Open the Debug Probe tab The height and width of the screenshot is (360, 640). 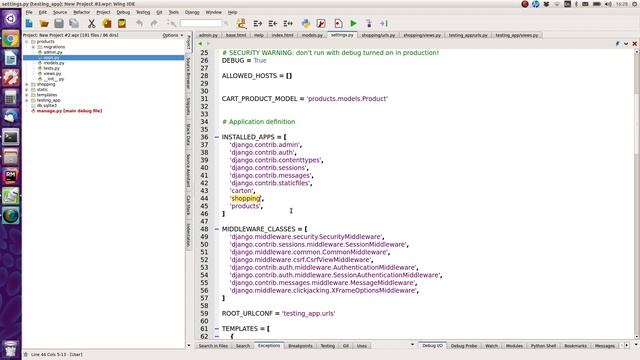click(464, 346)
